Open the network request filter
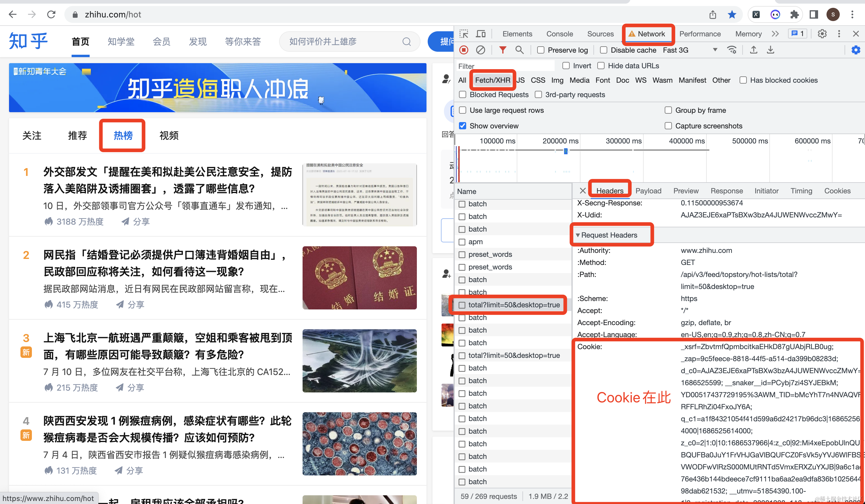 503,50
